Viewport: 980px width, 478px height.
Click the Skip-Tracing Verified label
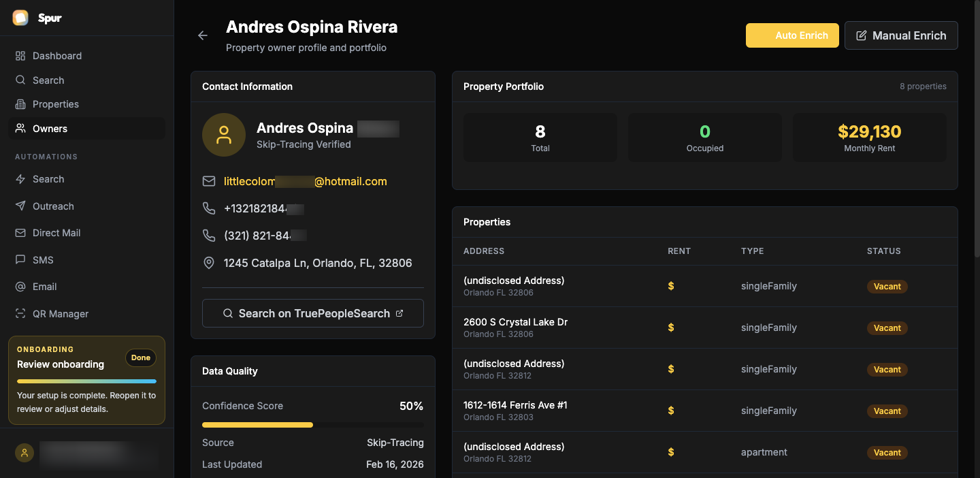click(304, 144)
